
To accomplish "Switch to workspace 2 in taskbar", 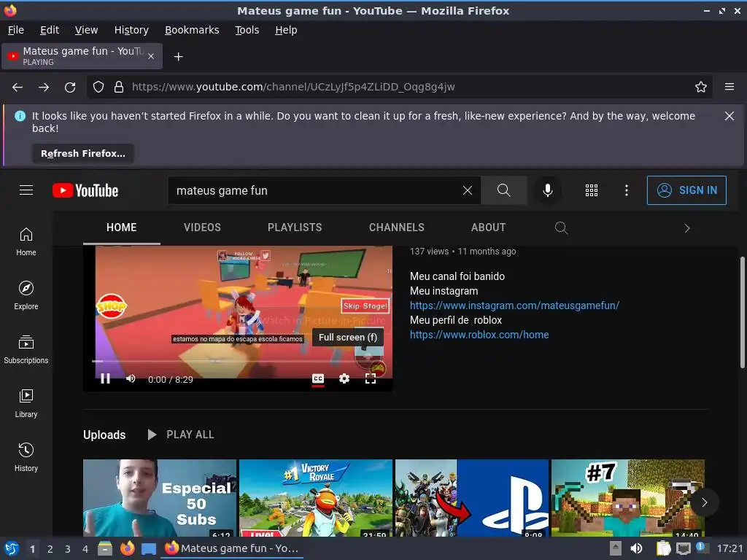I will pos(50,549).
